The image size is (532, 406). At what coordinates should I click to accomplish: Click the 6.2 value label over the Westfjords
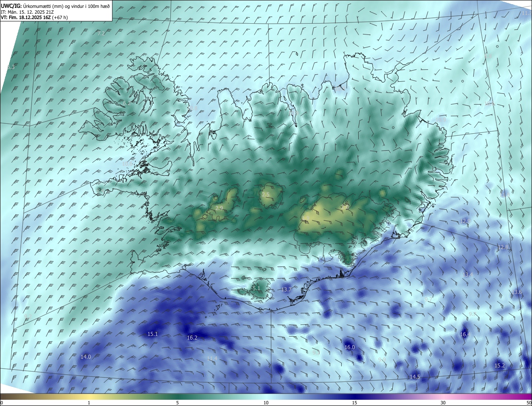pos(127,103)
